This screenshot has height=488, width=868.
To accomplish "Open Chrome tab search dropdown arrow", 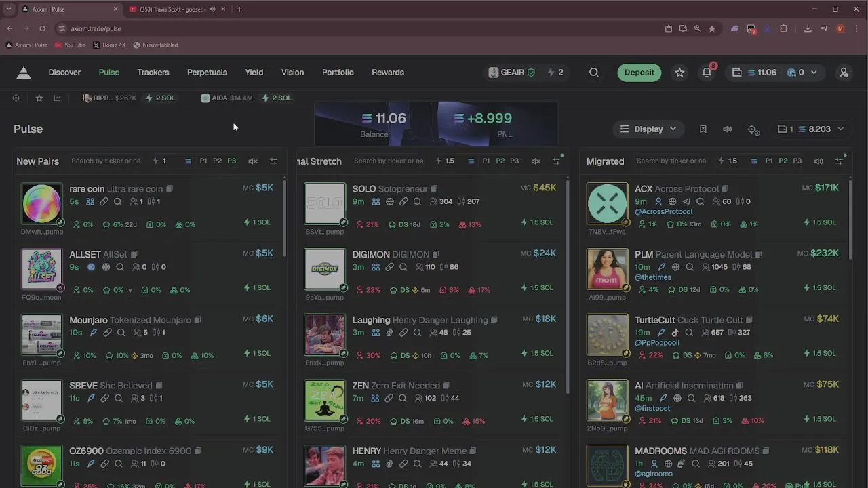I will 9,9.
